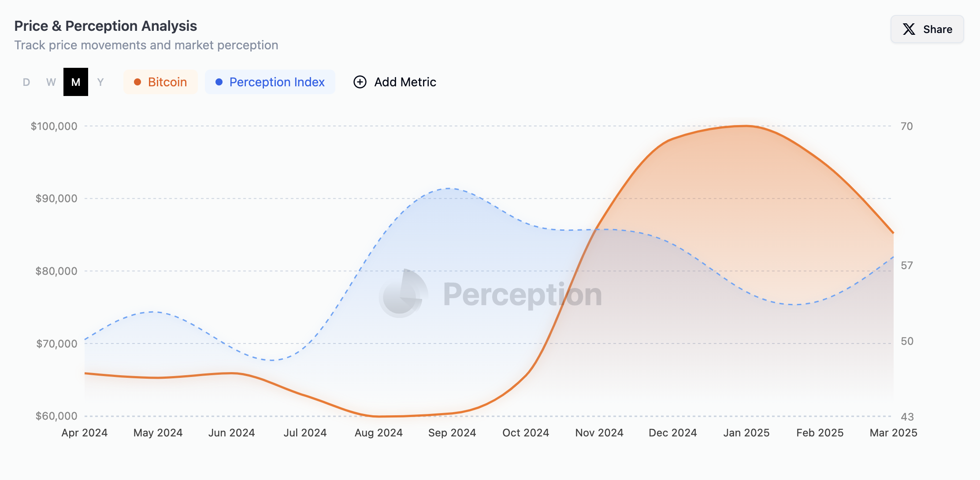Image resolution: width=980 pixels, height=480 pixels.
Task: Click the Price & Perception Analysis title
Action: pyautogui.click(x=106, y=26)
